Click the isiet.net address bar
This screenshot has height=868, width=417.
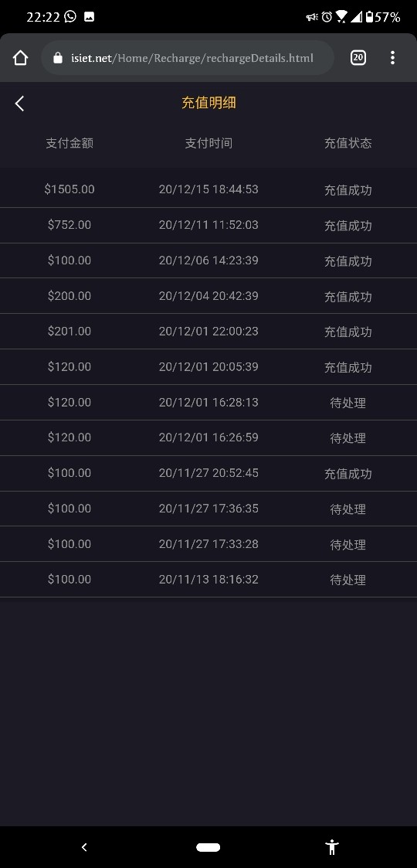coord(188,57)
